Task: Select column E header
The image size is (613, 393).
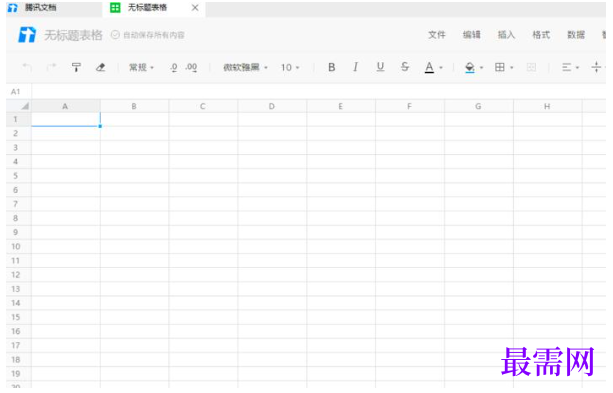Action: pos(341,106)
